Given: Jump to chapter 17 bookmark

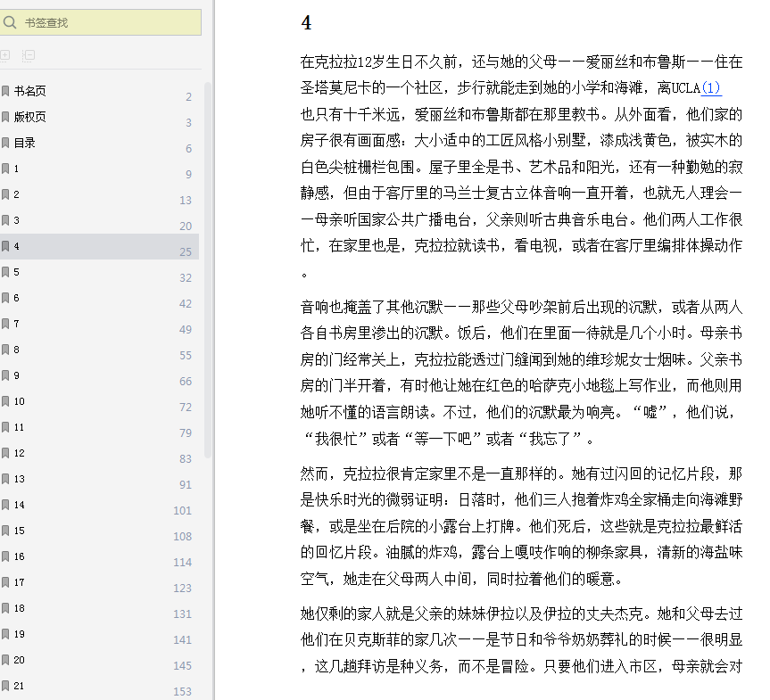Looking at the screenshot, I should 98,582.
